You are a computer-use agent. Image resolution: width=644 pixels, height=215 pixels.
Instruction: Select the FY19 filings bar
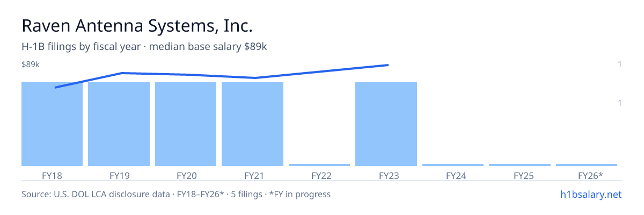point(119,124)
